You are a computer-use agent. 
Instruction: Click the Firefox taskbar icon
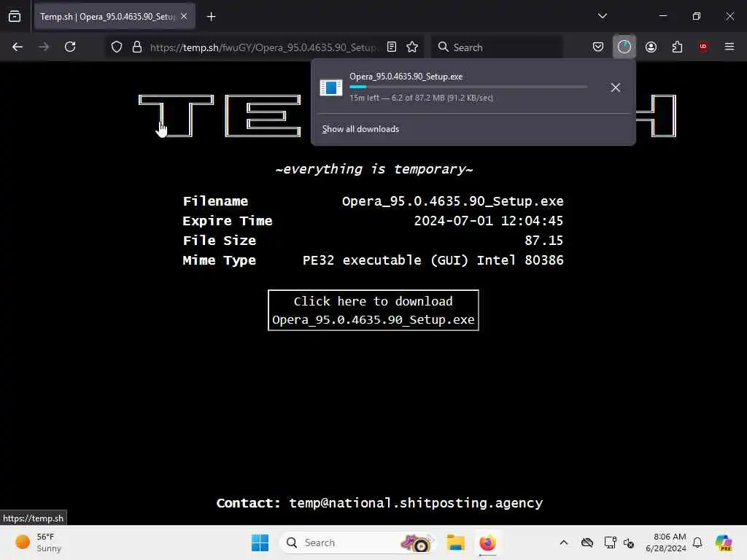(x=487, y=542)
